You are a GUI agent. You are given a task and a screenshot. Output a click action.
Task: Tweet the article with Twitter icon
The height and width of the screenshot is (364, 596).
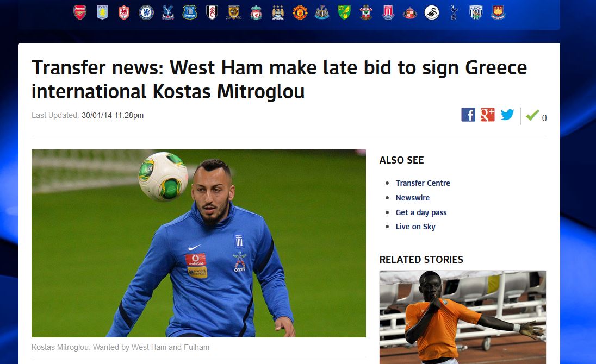(507, 115)
